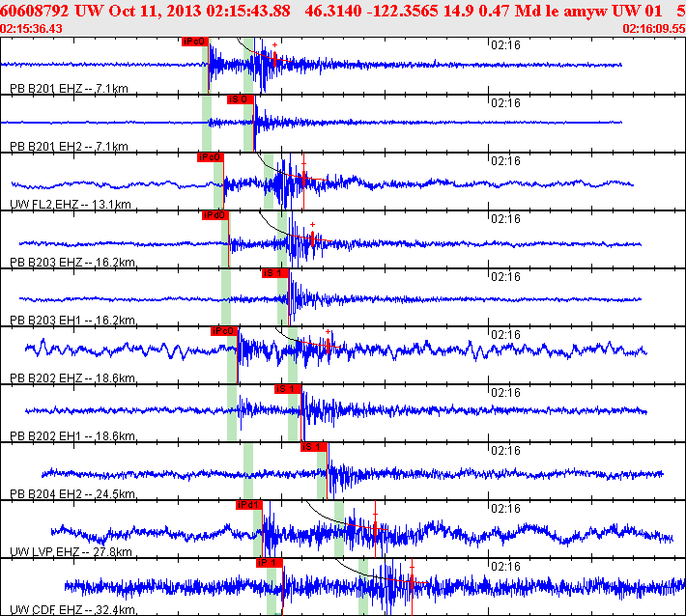Viewport: 686px width, 616px height.
Task: Click the iPc0 pick flag on B201 EHZ
Action: [194, 42]
